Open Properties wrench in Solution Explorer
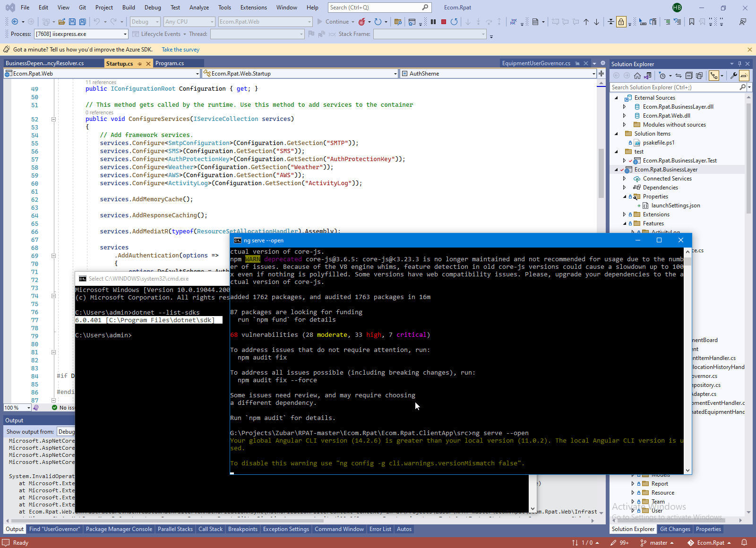The width and height of the screenshot is (756, 548). [x=733, y=76]
